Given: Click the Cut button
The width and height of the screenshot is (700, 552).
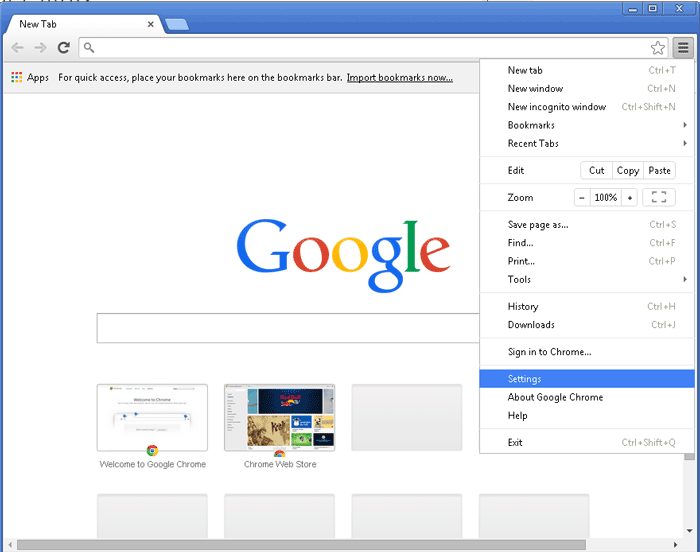Looking at the screenshot, I should [x=596, y=171].
